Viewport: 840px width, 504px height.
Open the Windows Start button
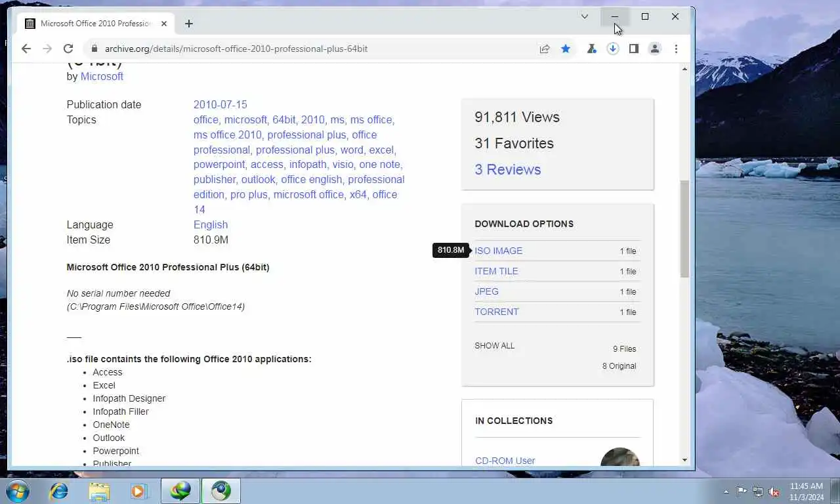point(18,491)
